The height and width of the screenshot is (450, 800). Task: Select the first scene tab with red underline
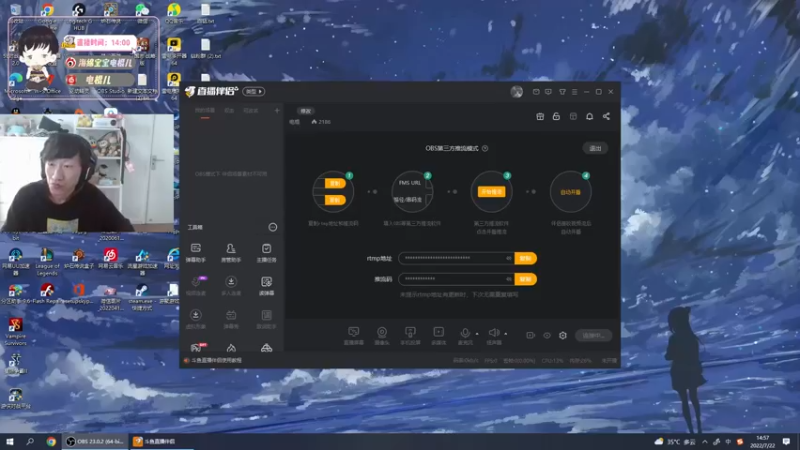pos(205,111)
